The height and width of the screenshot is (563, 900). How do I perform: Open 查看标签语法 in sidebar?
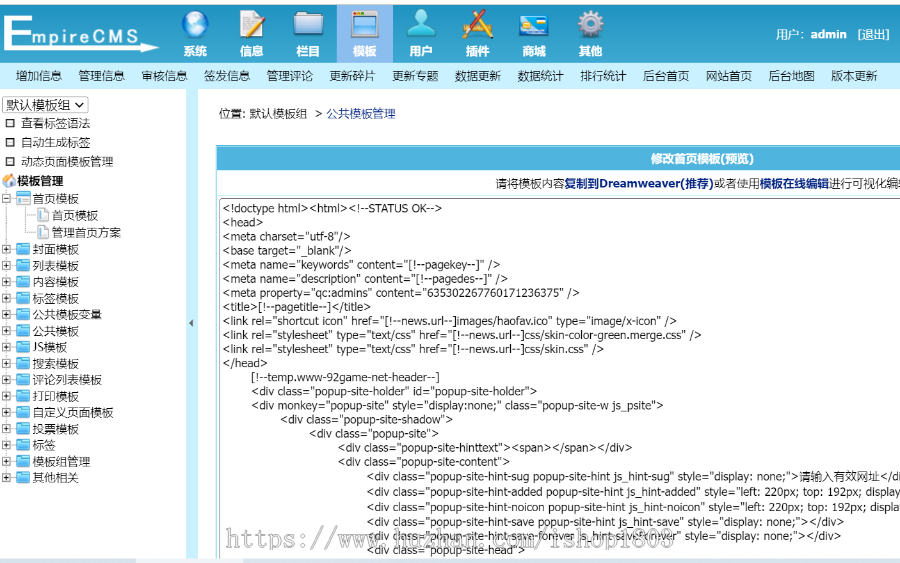56,123
